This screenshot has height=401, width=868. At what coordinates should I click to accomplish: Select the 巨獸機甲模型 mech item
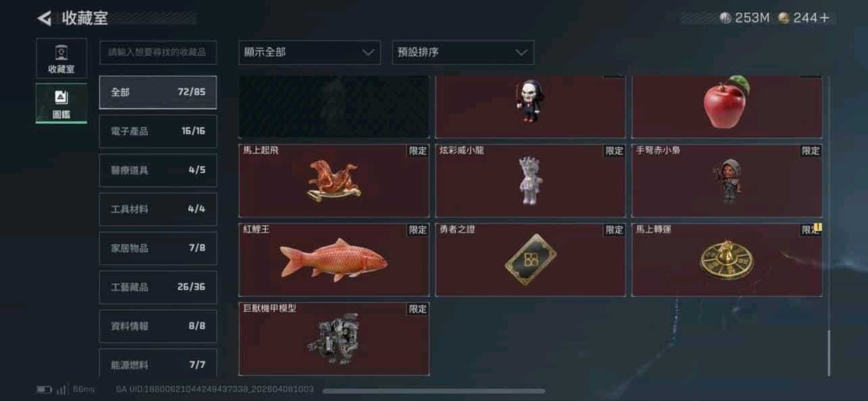(x=334, y=338)
